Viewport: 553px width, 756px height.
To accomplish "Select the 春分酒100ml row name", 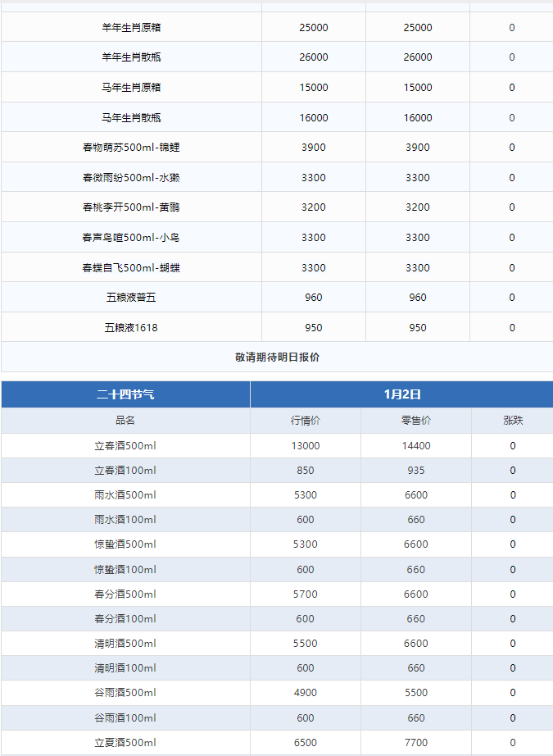I will click(125, 618).
